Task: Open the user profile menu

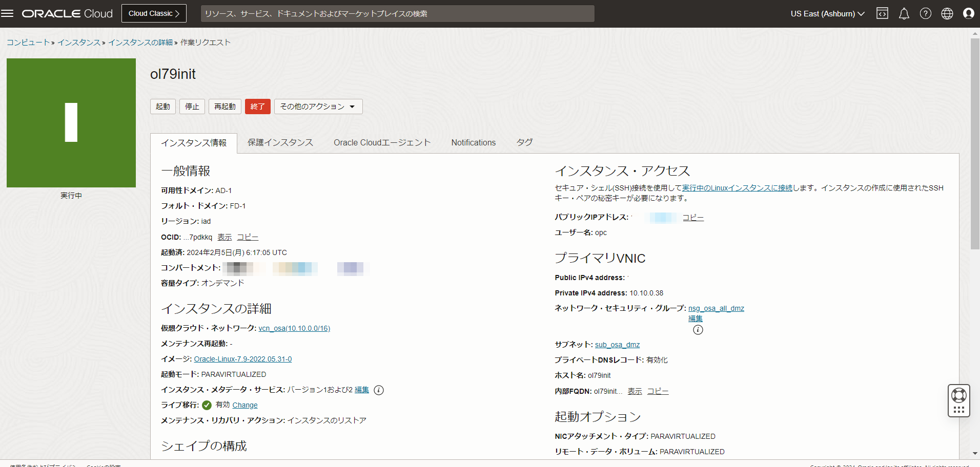Action: [x=969, y=14]
